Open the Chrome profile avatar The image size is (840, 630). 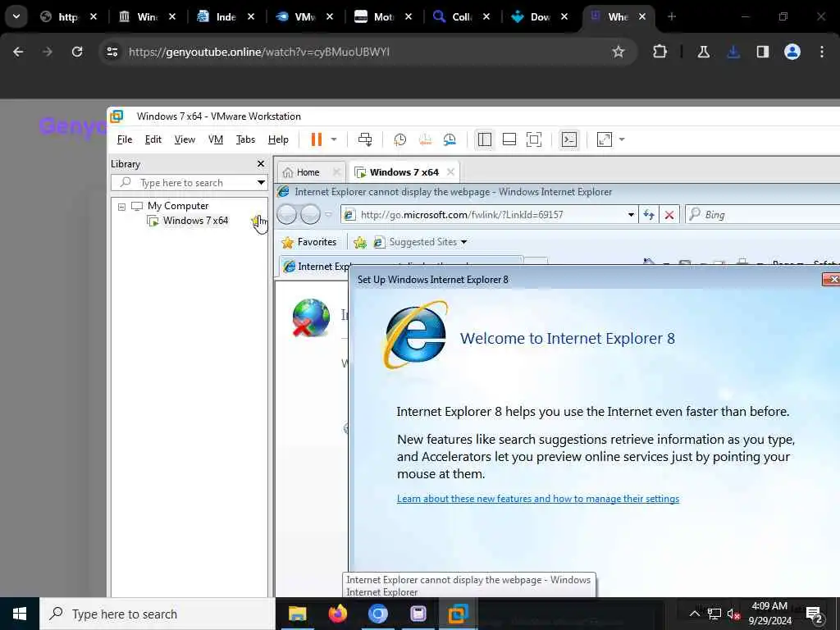click(x=792, y=52)
